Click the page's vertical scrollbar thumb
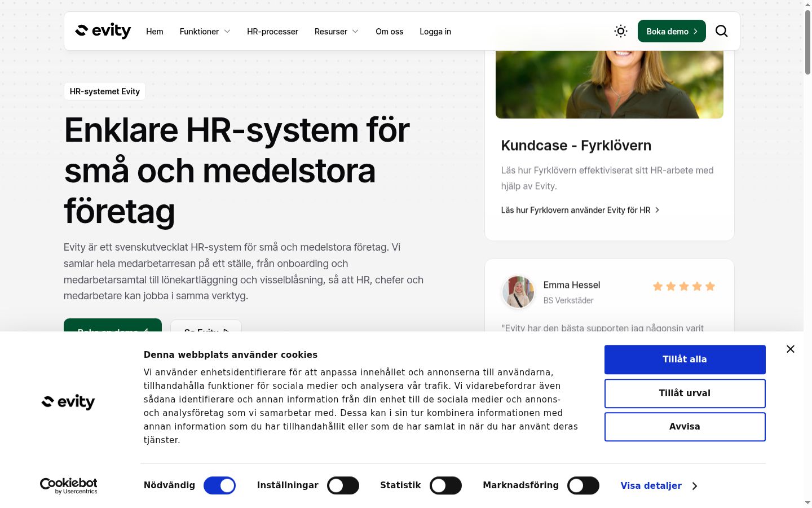 tap(807, 42)
